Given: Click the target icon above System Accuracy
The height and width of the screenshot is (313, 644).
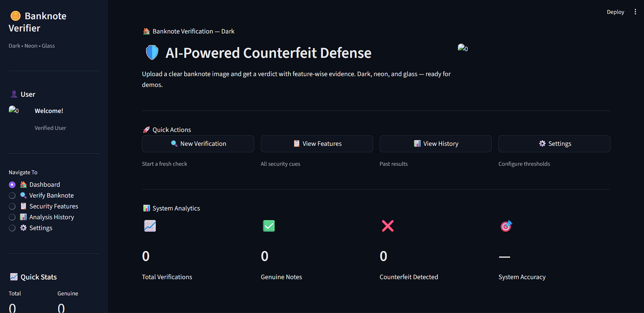Looking at the screenshot, I should tap(506, 226).
